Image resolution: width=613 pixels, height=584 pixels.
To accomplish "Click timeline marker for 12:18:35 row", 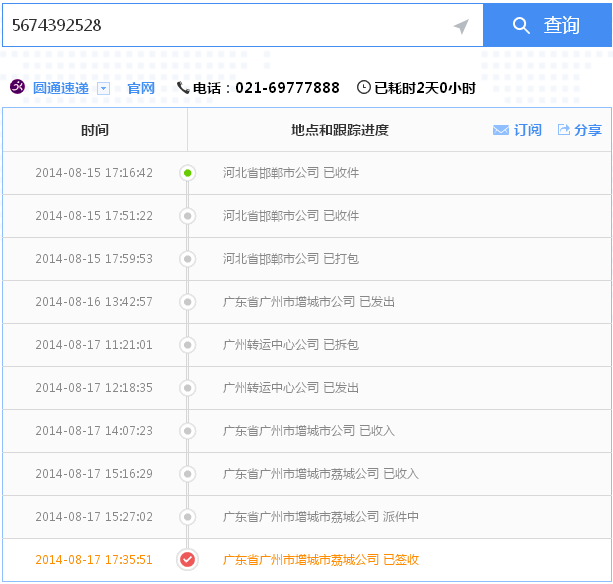I will click(188, 388).
